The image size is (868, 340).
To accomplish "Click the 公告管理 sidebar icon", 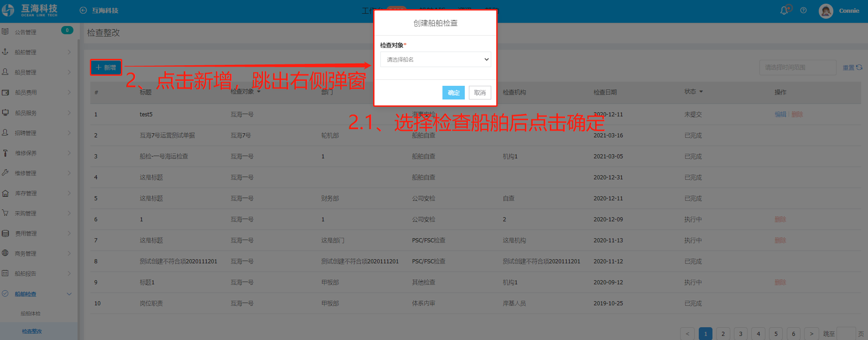I will coord(5,31).
